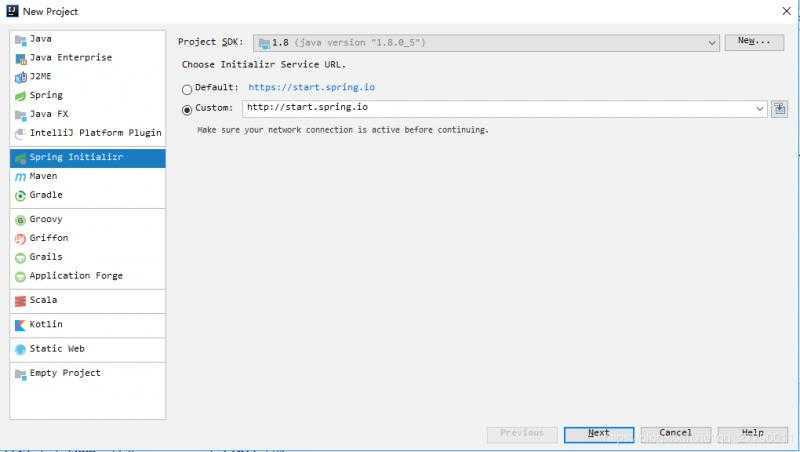Select Java in project type list
The image size is (800, 452).
pyautogui.click(x=88, y=39)
